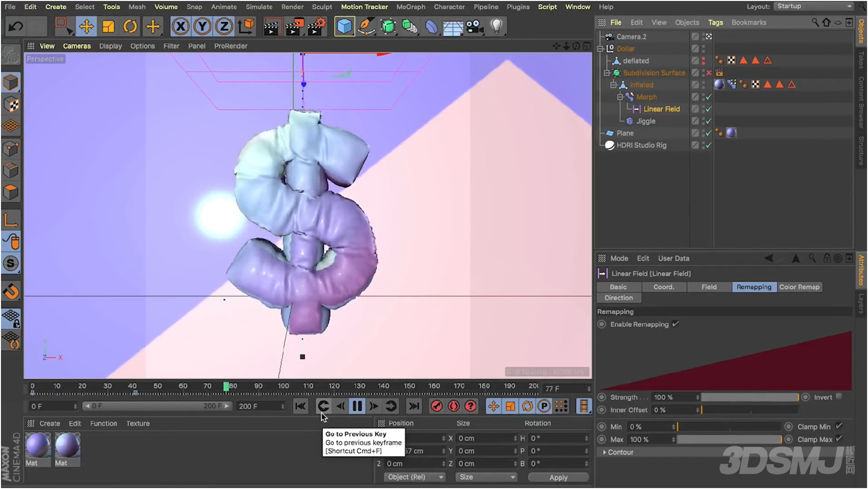868x489 pixels.
Task: Toggle the Invert checkbox
Action: tap(839, 396)
